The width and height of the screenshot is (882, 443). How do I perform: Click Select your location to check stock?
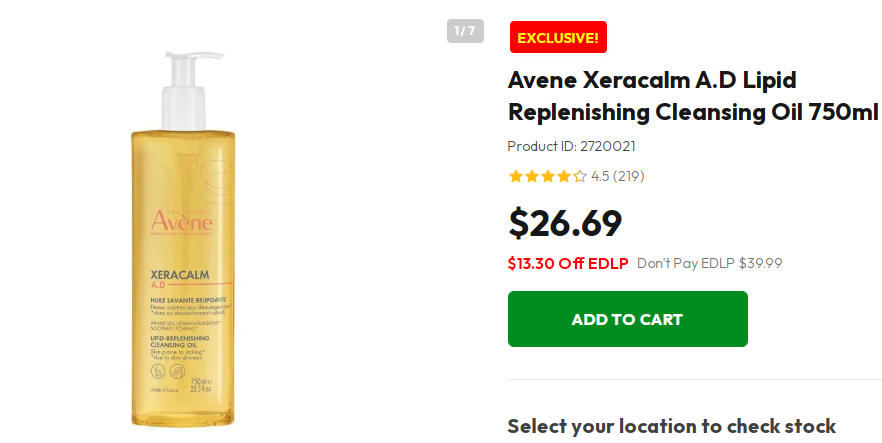671,426
